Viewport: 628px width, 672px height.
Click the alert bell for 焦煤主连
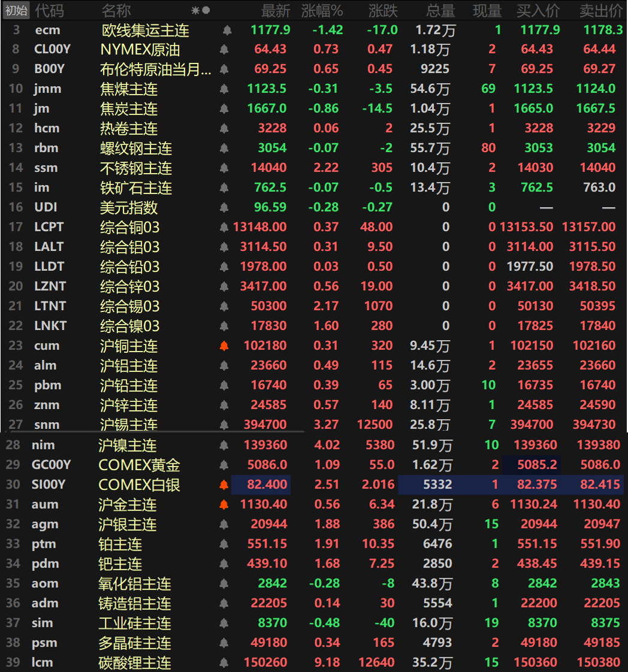(x=224, y=89)
